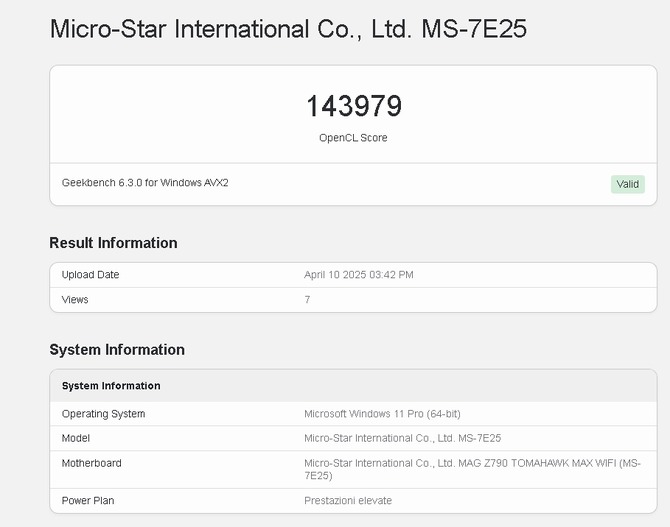Select the Views row label
This screenshot has width=670, height=527.
(x=75, y=300)
